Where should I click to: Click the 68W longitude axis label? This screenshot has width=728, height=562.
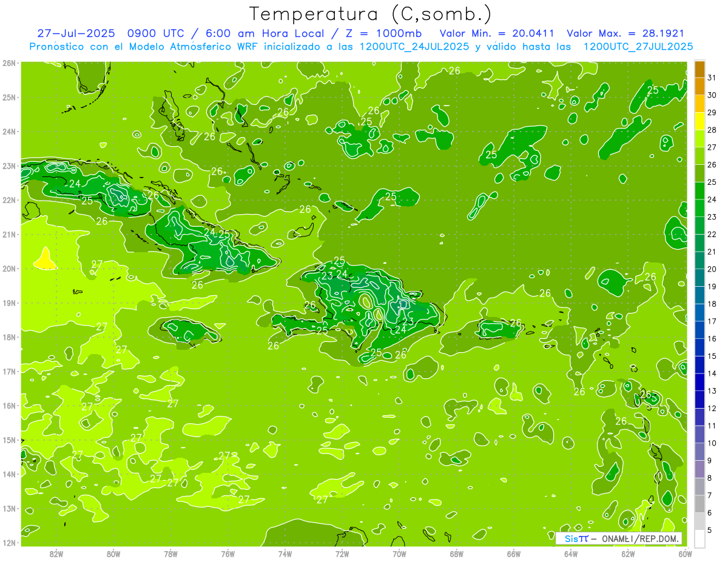(x=456, y=553)
